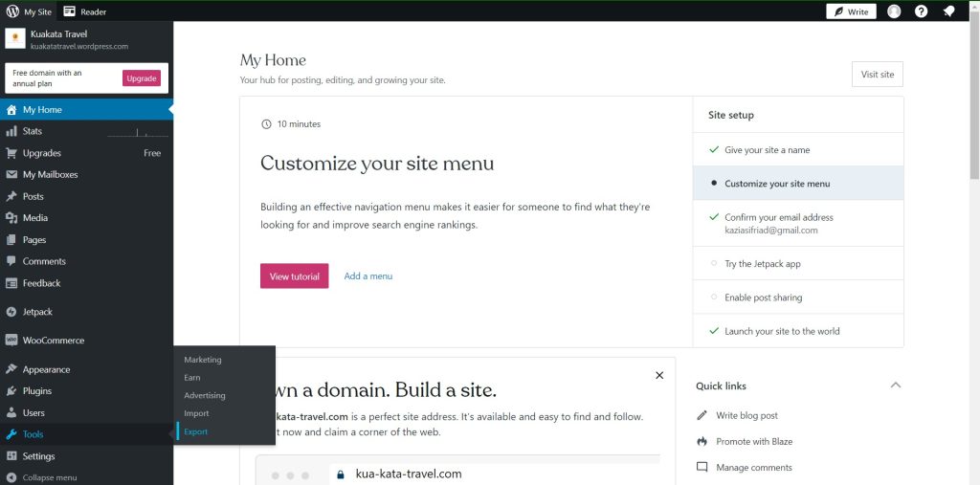The height and width of the screenshot is (485, 980).
Task: Click the Appearance brush icon
Action: [11, 369]
